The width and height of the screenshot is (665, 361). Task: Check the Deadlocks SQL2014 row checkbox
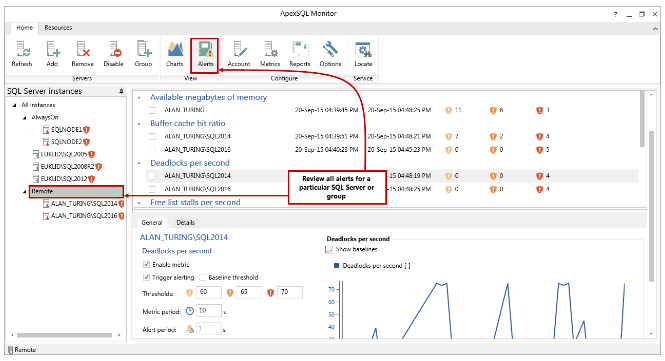pos(152,176)
